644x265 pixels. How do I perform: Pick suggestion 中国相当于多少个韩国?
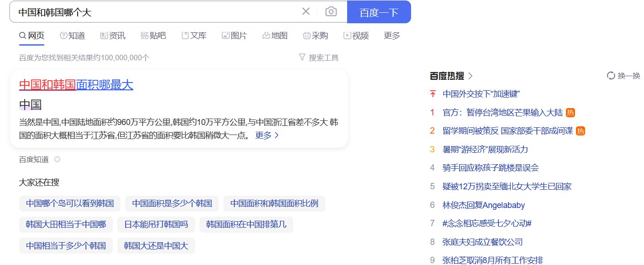pyautogui.click(x=66, y=246)
